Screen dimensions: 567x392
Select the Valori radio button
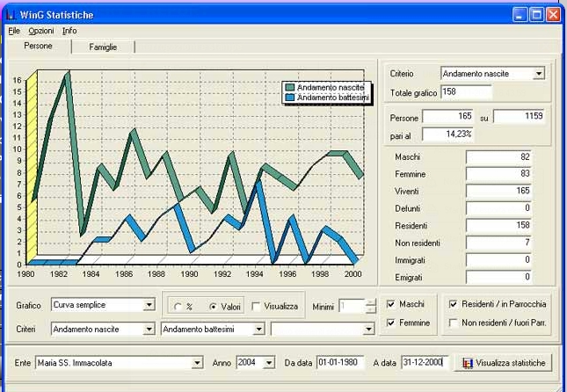point(213,307)
